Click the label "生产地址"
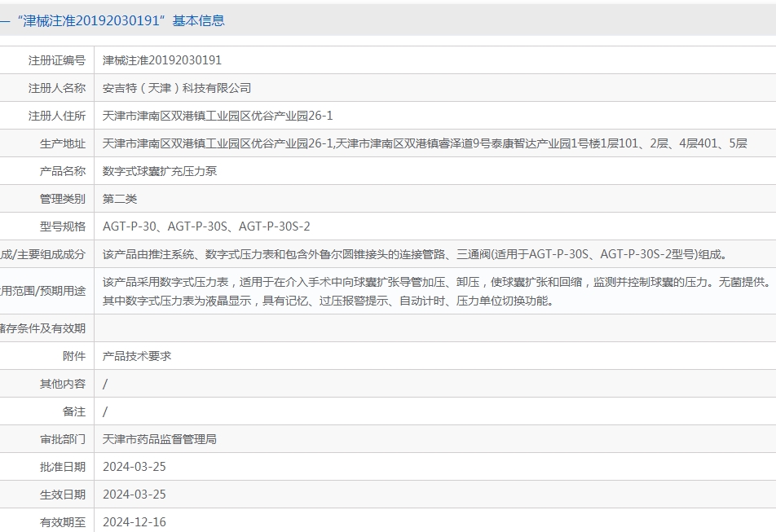This screenshot has width=776, height=532. coord(63,143)
